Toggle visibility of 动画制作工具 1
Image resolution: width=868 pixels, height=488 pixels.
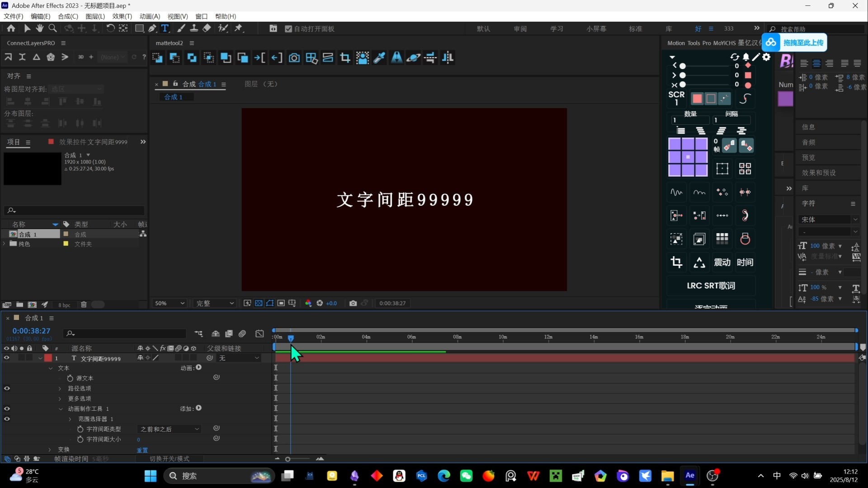7,408
